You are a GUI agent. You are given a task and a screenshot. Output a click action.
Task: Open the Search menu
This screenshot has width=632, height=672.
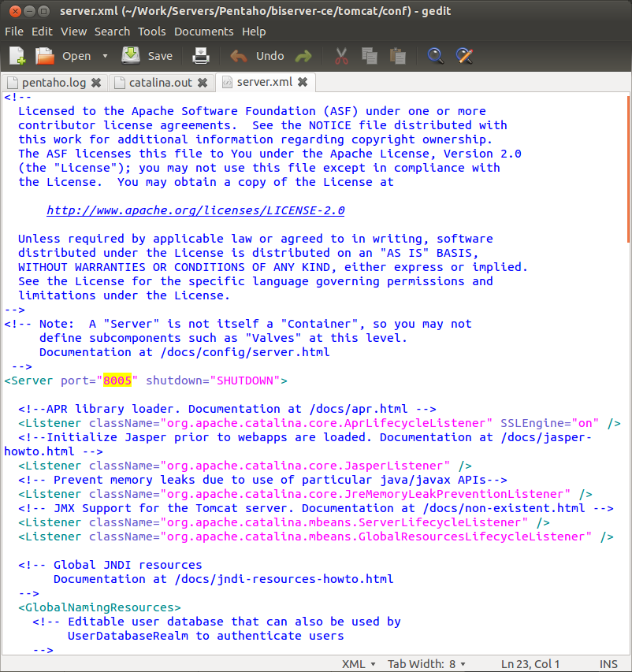(x=112, y=32)
